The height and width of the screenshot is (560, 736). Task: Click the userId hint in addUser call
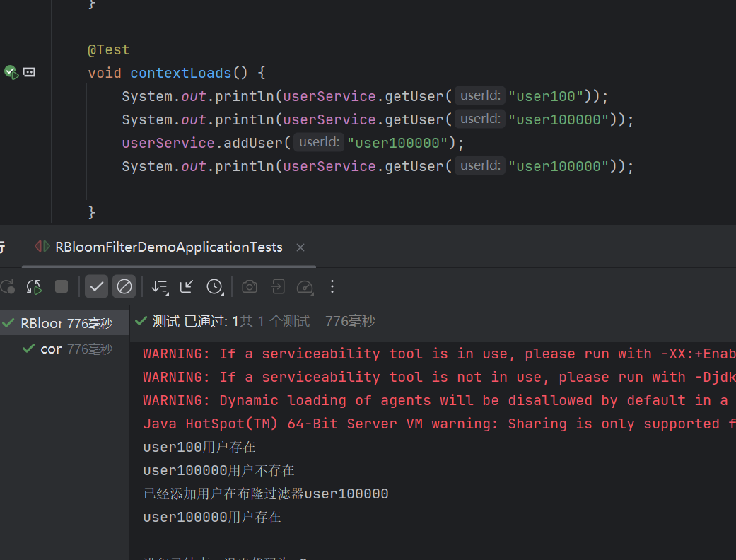pyautogui.click(x=318, y=143)
